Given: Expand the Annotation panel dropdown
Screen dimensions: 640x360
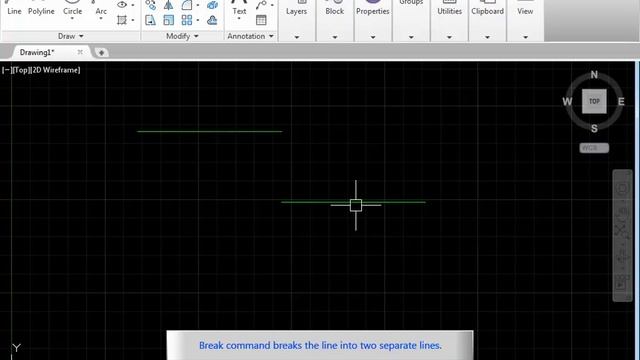Looking at the screenshot, I should (x=271, y=36).
